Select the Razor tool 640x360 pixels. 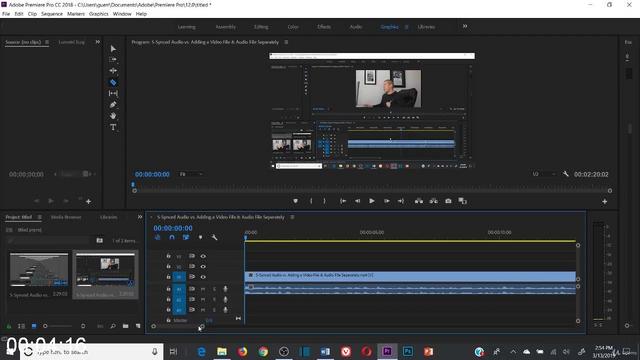tap(113, 82)
